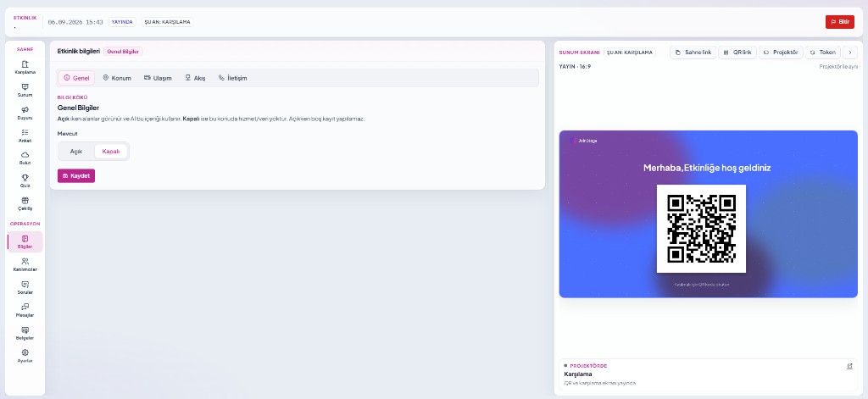Click the Genel Bilgiler badge

tap(123, 52)
